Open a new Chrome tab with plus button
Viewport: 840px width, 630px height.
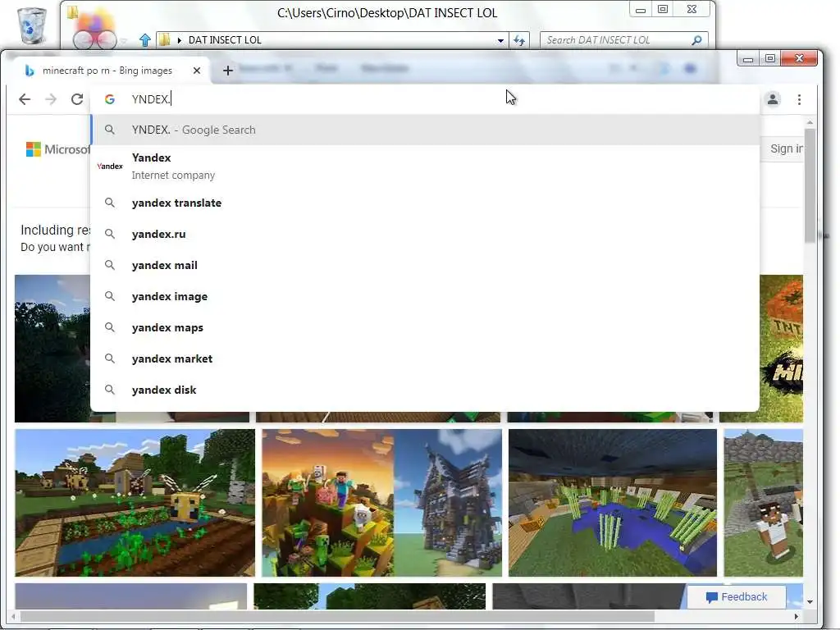pyautogui.click(x=228, y=71)
